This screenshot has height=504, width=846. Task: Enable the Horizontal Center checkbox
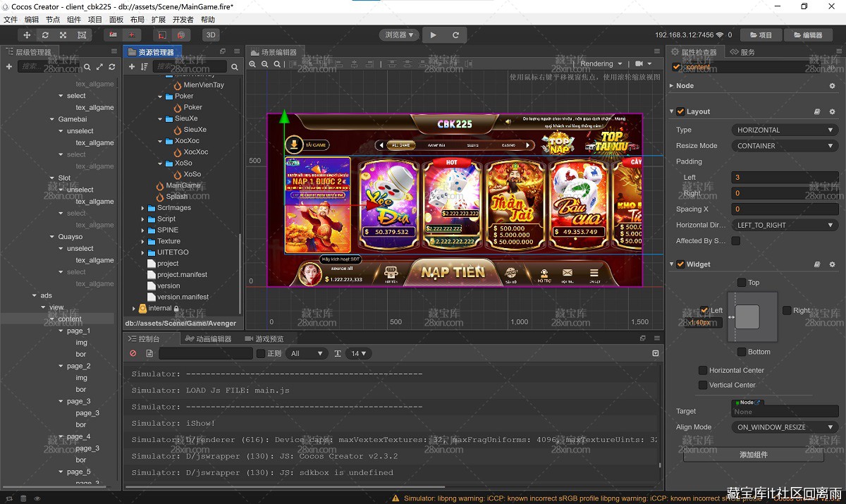coord(703,370)
